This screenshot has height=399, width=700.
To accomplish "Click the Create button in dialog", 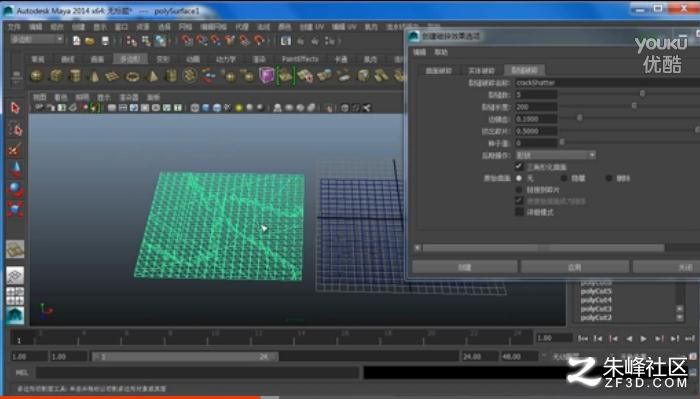I will pyautogui.click(x=464, y=267).
